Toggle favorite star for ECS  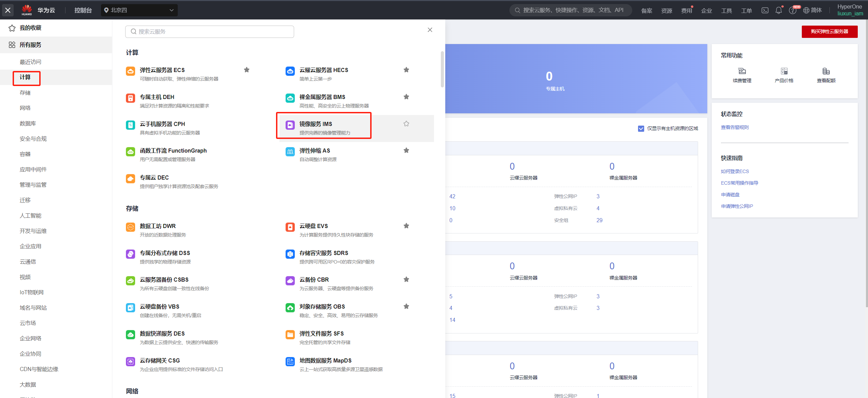click(x=247, y=70)
